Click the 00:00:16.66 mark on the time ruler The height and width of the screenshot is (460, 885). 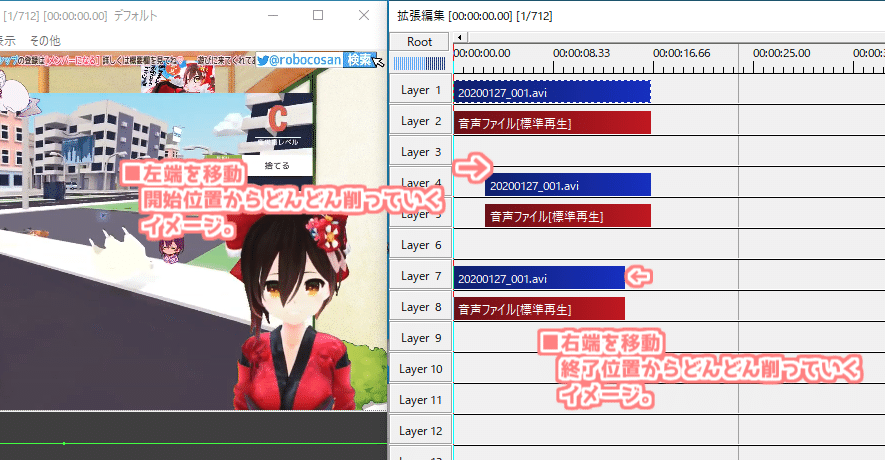tap(681, 53)
